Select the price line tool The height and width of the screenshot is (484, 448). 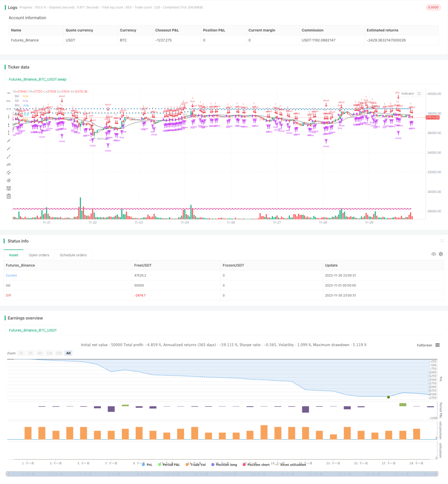[9, 164]
